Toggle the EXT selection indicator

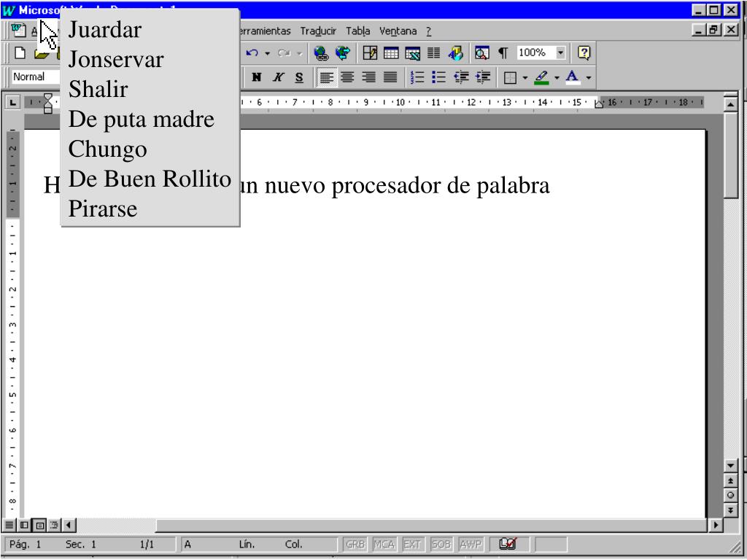pos(412,544)
